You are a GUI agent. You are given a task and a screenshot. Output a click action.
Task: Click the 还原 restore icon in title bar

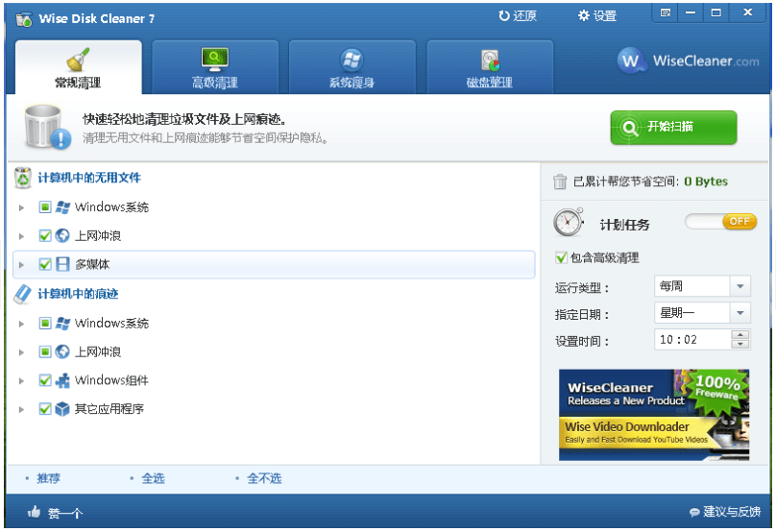pos(505,16)
